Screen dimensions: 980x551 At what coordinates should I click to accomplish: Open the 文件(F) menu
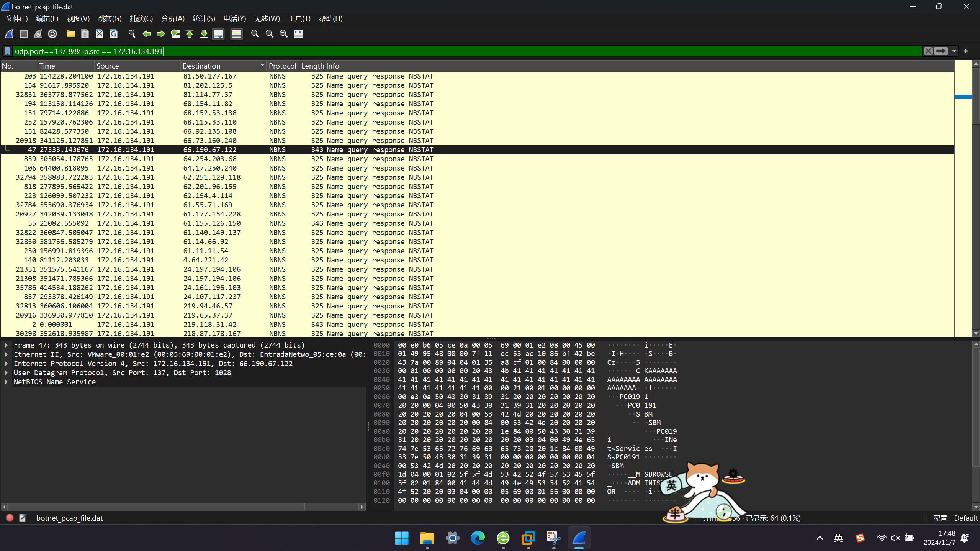tap(17, 18)
